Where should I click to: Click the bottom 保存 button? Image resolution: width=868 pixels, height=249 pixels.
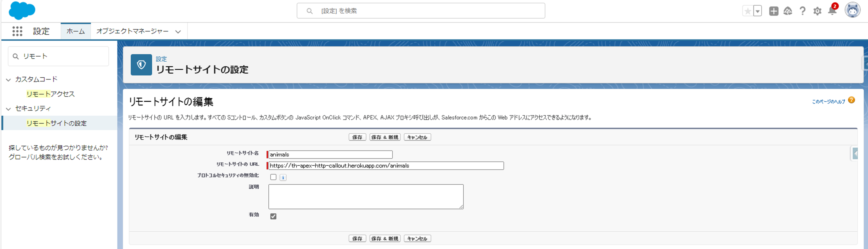357,239
